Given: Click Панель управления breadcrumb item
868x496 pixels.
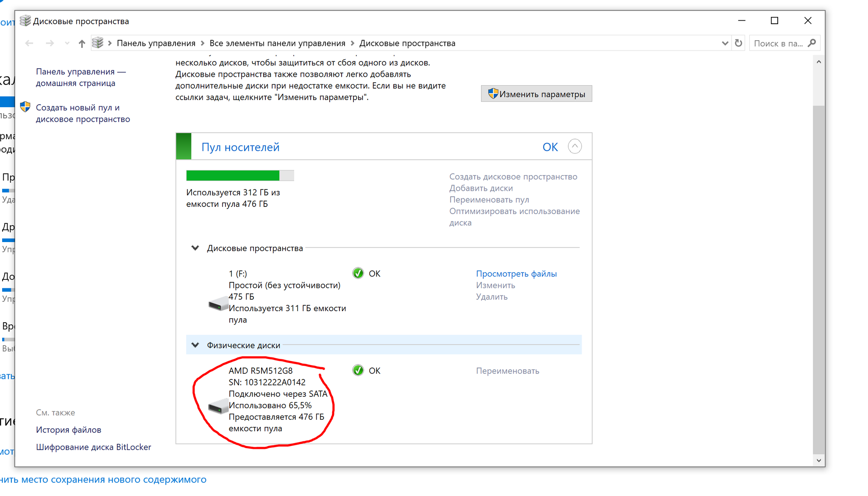Looking at the screenshot, I should 156,43.
